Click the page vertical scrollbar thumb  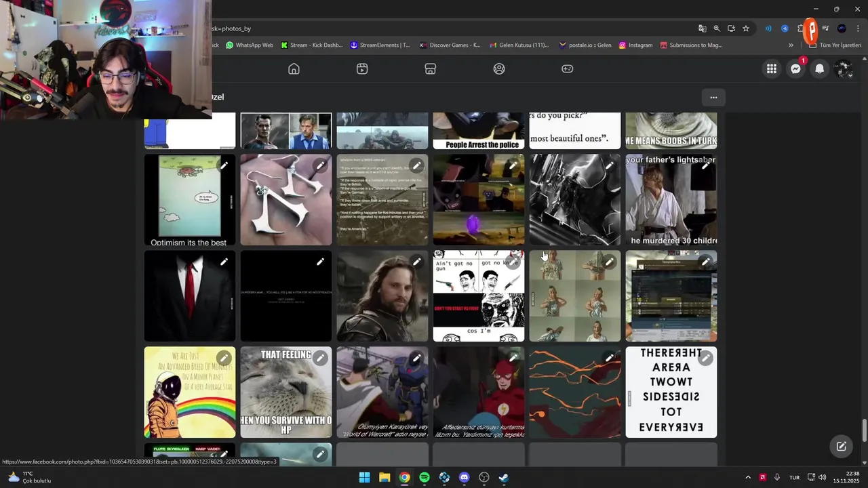tap(864, 429)
